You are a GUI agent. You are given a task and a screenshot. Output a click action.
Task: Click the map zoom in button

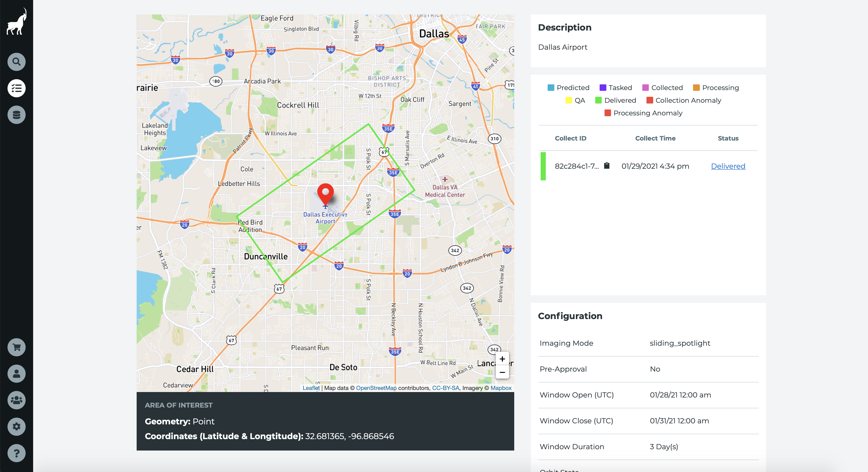coord(502,359)
